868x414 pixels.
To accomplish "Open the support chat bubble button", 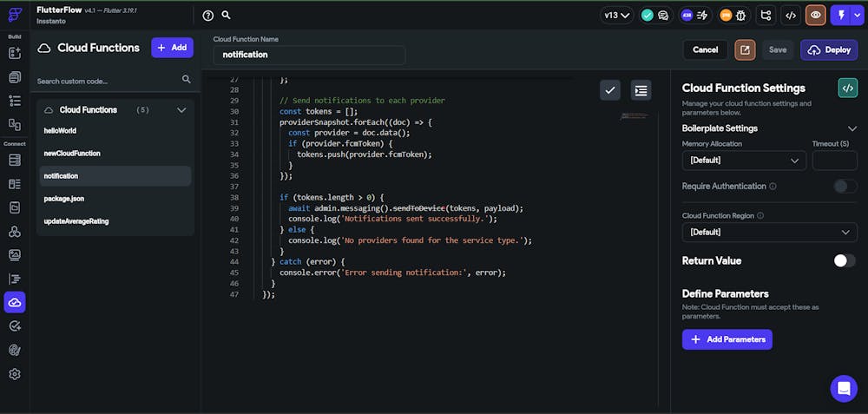I will (x=843, y=388).
